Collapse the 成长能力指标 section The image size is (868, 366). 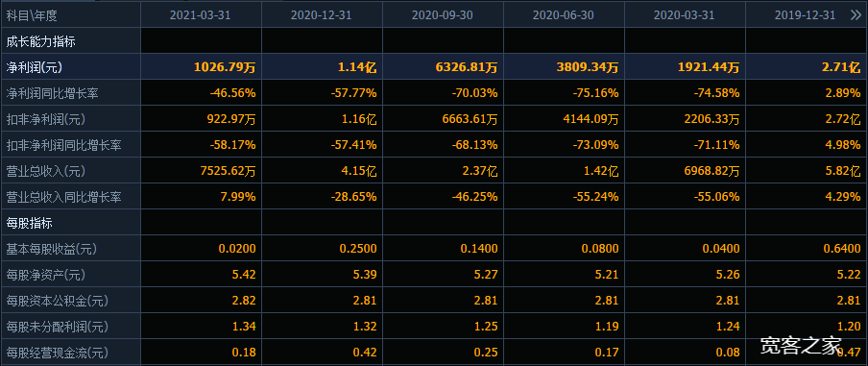pos(41,41)
